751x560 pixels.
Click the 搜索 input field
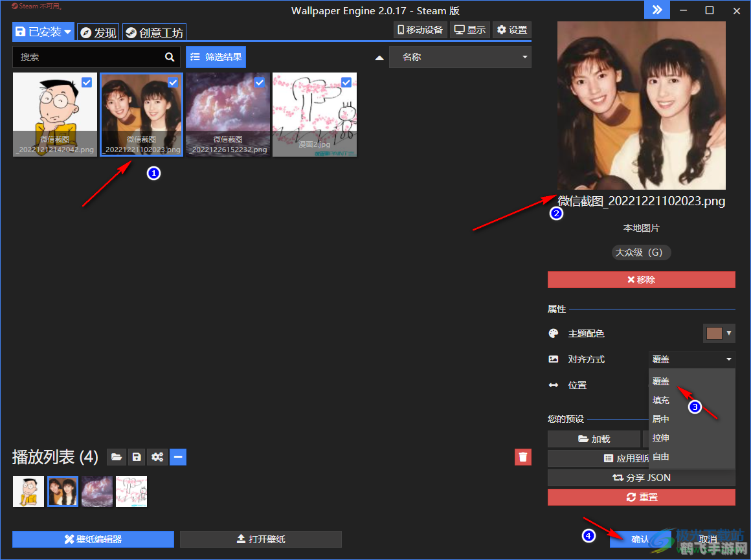87,57
